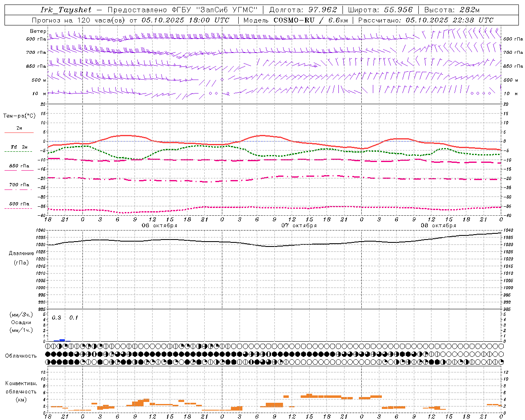Image resolution: width=525 pixels, height=420 pixels.
Task: Click the (мм/3ч.) precipitation unit label
Action: [21, 315]
